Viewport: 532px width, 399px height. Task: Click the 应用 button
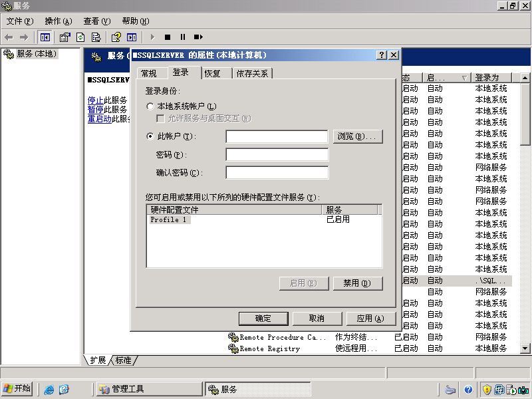(x=371, y=319)
